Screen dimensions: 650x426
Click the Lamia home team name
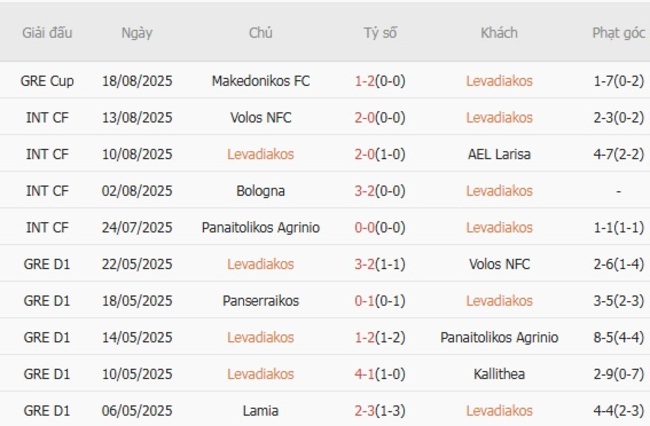pos(261,411)
